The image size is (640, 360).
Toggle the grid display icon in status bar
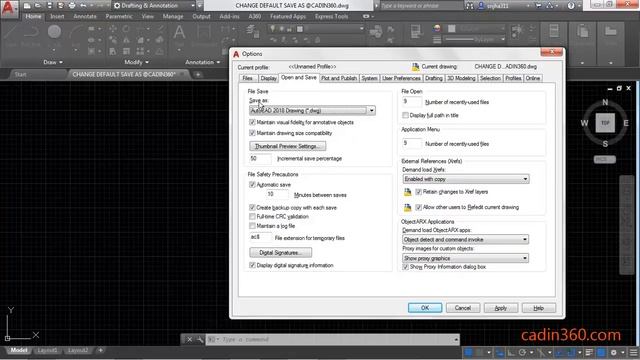468,352
